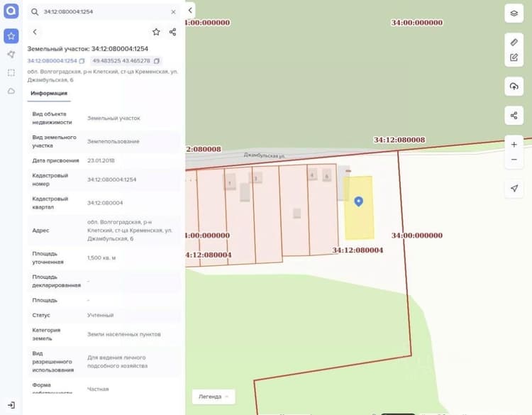
Task: Share the map via right toolbar
Action: point(514,116)
